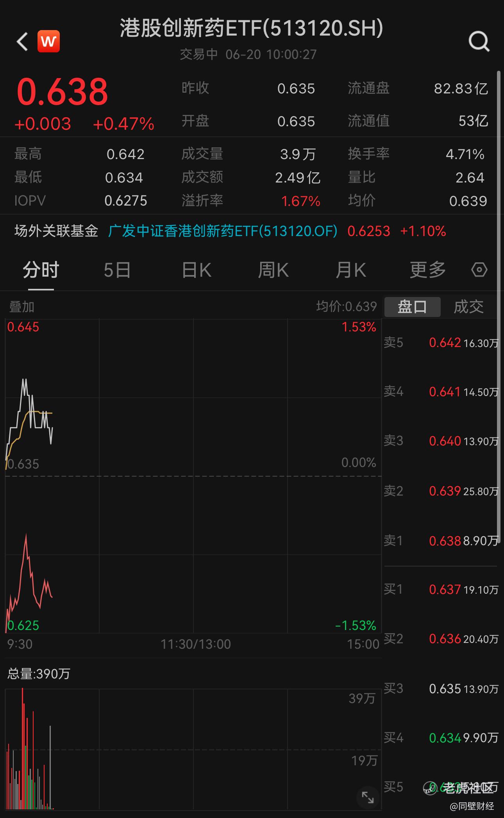Select the 卖5 0.642 ask row
504x818 pixels.
pyautogui.click(x=441, y=343)
